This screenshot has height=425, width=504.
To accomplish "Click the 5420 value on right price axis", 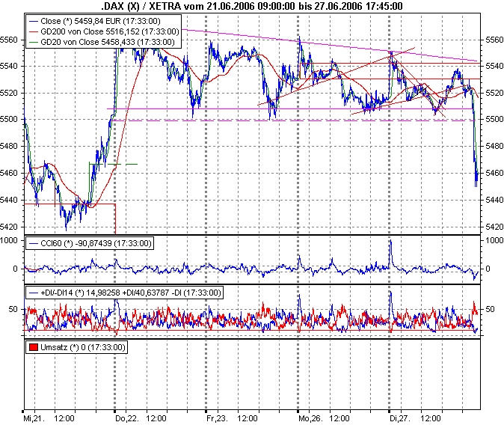I will click(494, 227).
